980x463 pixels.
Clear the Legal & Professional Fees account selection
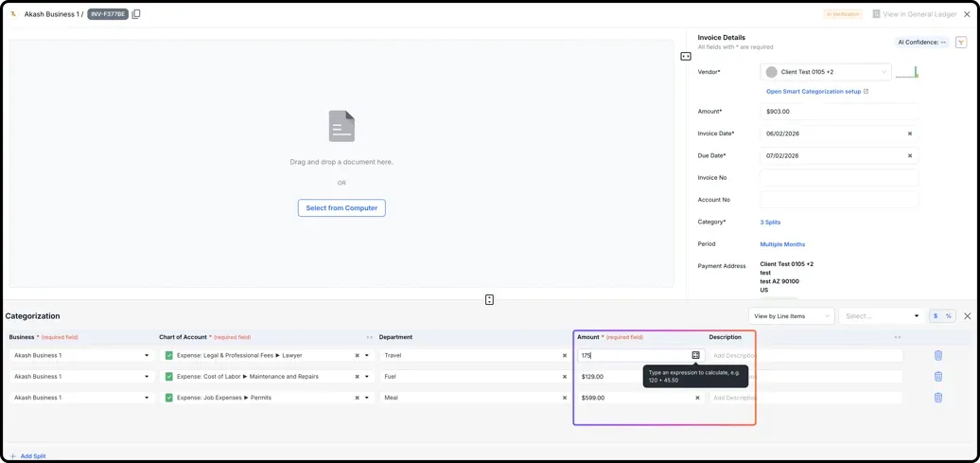tap(358, 355)
